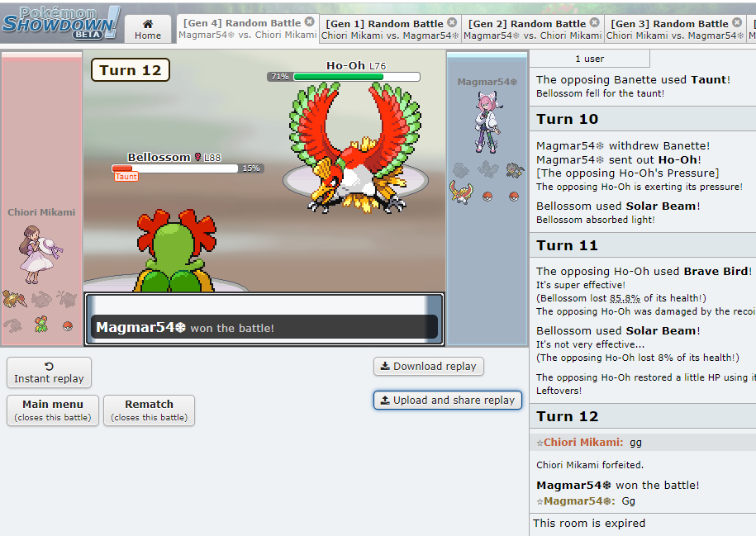This screenshot has height=536, width=756.
Task: Switch to Gen 3 Random Battle tab
Action: [x=668, y=29]
